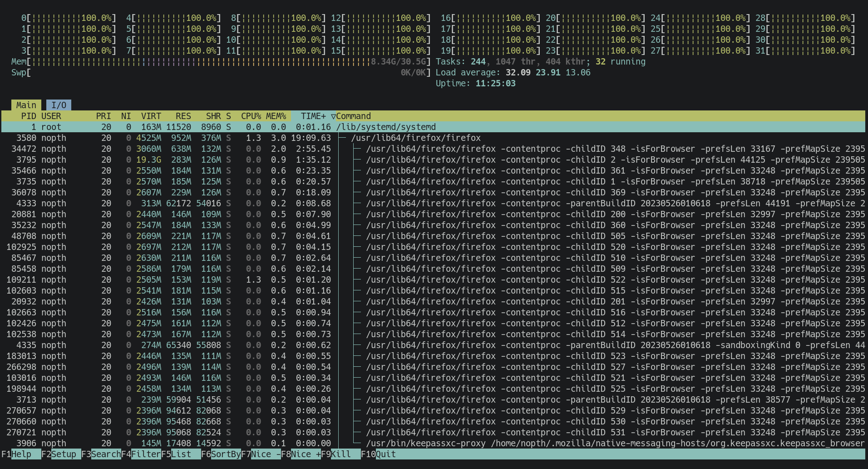
Task: Sort by USER column header
Action: (51, 116)
